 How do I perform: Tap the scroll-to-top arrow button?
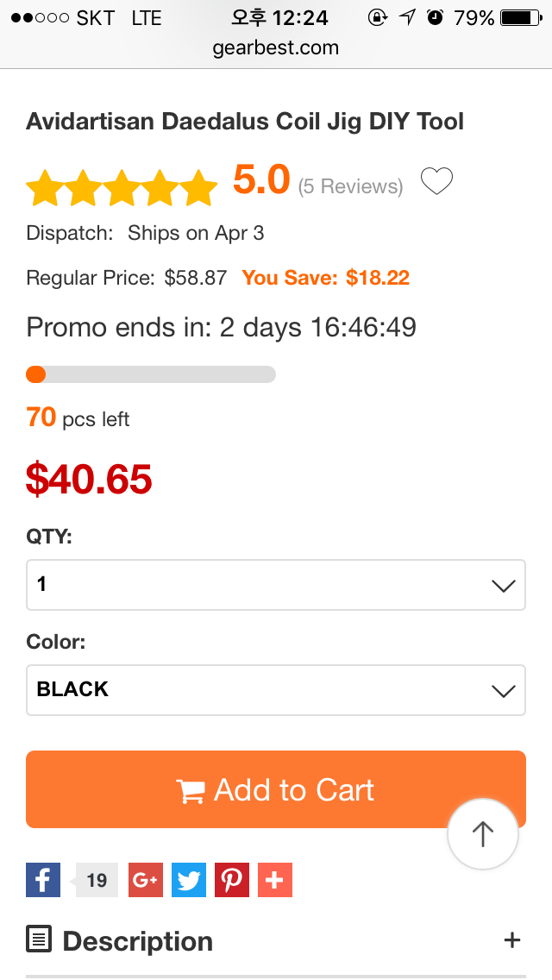(483, 833)
